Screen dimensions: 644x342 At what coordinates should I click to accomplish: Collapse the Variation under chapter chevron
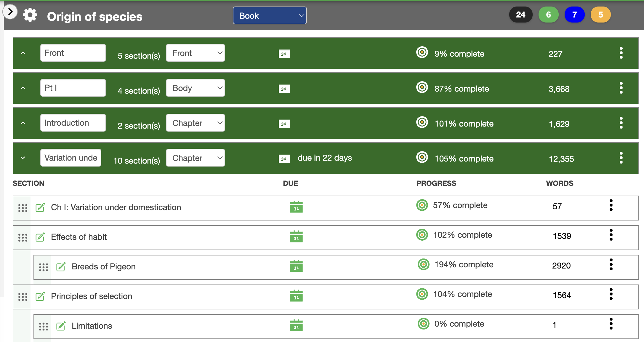pyautogui.click(x=23, y=158)
